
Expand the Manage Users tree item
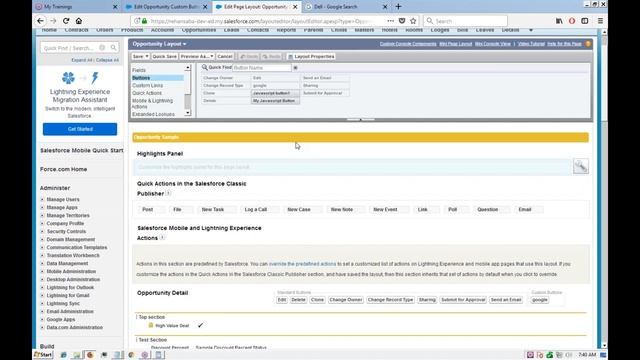pyautogui.click(x=42, y=200)
